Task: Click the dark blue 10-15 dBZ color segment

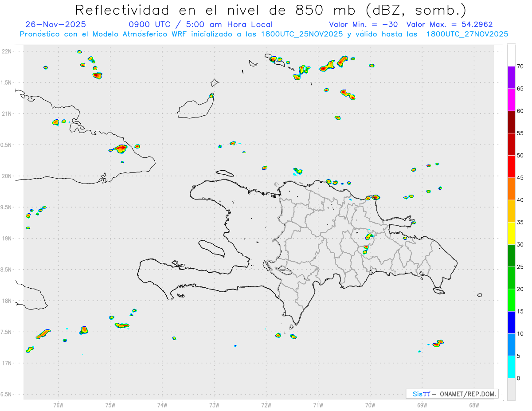Action: 511,322
